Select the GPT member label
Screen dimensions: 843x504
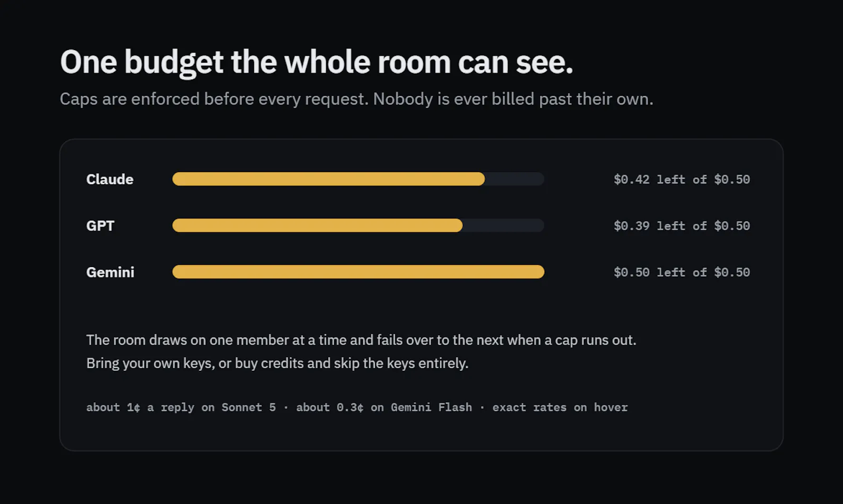point(100,225)
